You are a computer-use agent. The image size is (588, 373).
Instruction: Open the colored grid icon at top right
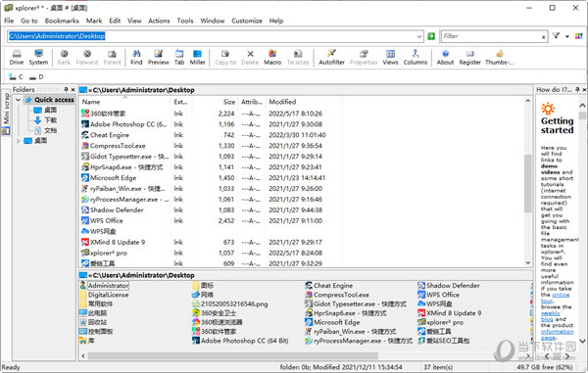(578, 36)
